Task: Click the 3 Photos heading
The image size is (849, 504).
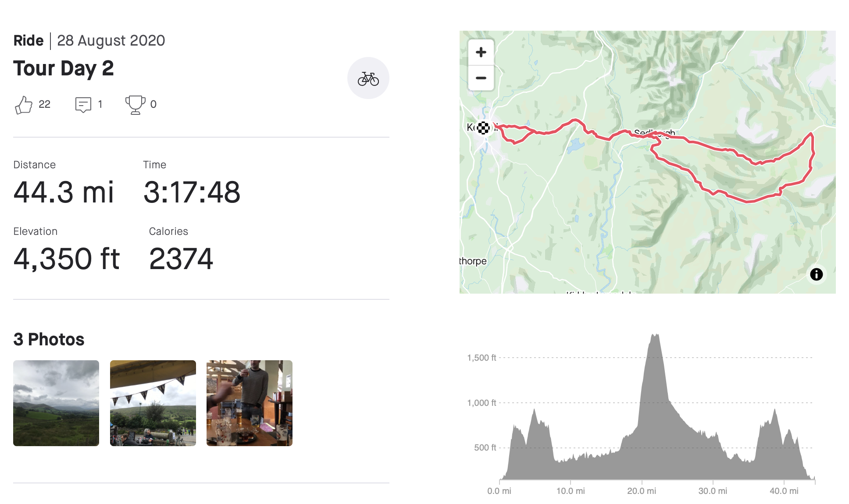Action: pyautogui.click(x=49, y=339)
